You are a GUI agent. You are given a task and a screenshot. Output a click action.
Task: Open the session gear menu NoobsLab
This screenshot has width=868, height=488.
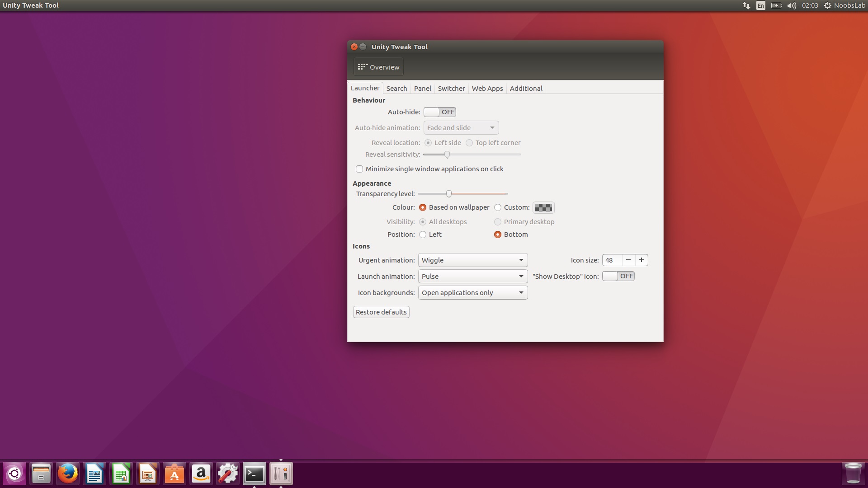844,5
